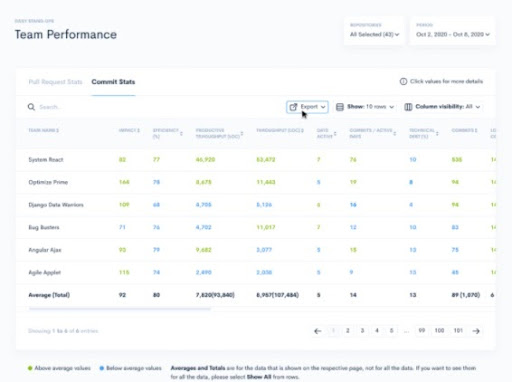Go to page 3
512x382 pixels.
(362, 331)
